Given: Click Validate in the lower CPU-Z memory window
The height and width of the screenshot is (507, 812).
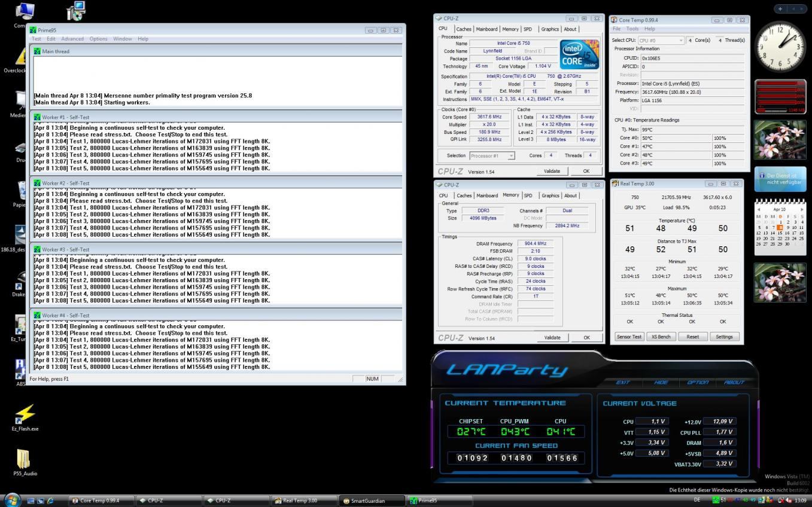Looking at the screenshot, I should [552, 337].
